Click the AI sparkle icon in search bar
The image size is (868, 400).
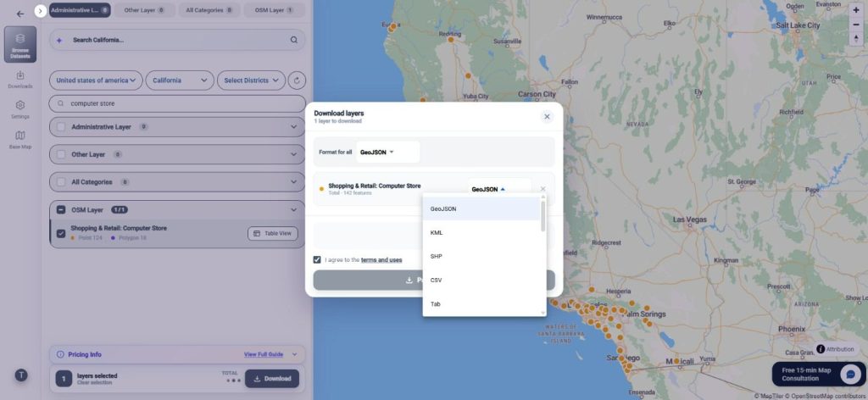point(59,41)
